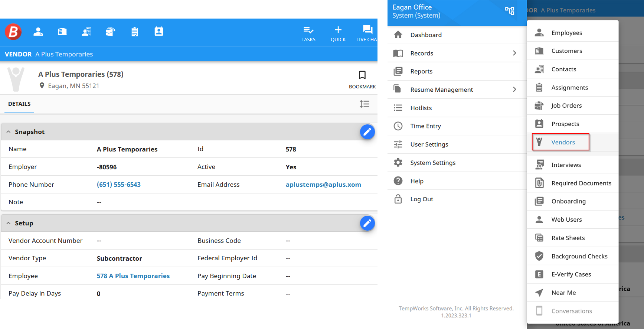Open the hierarchy icon next to Eagan Office

coord(510,11)
